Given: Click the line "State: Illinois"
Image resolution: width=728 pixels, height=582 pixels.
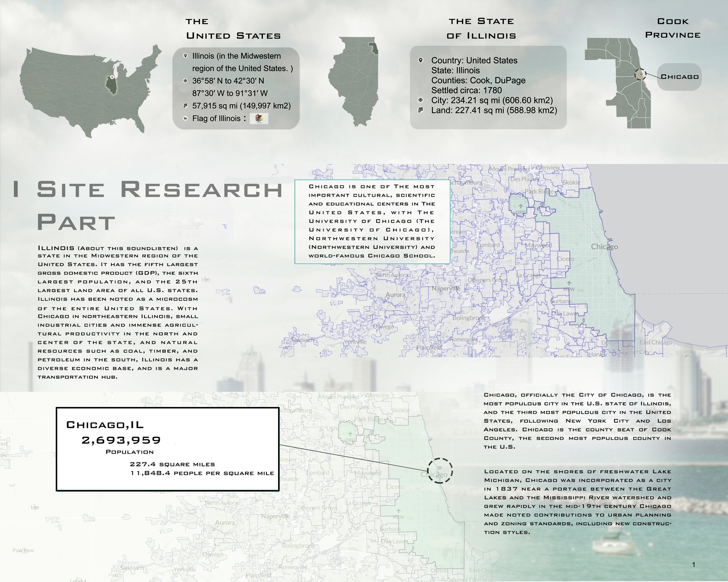Looking at the screenshot, I should (455, 70).
